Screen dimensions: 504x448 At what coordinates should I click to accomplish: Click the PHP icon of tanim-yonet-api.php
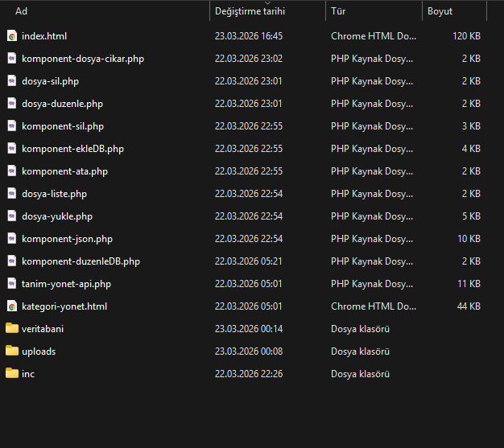pos(12,284)
